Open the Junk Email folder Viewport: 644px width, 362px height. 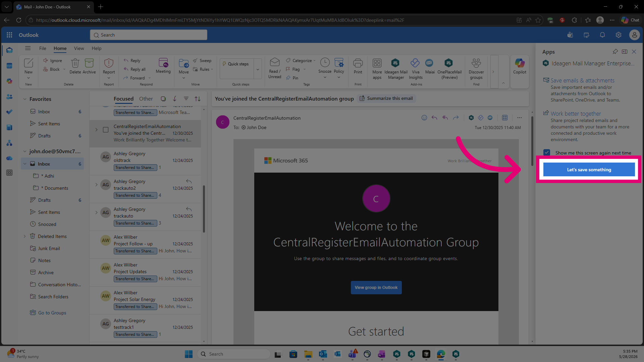49,248
